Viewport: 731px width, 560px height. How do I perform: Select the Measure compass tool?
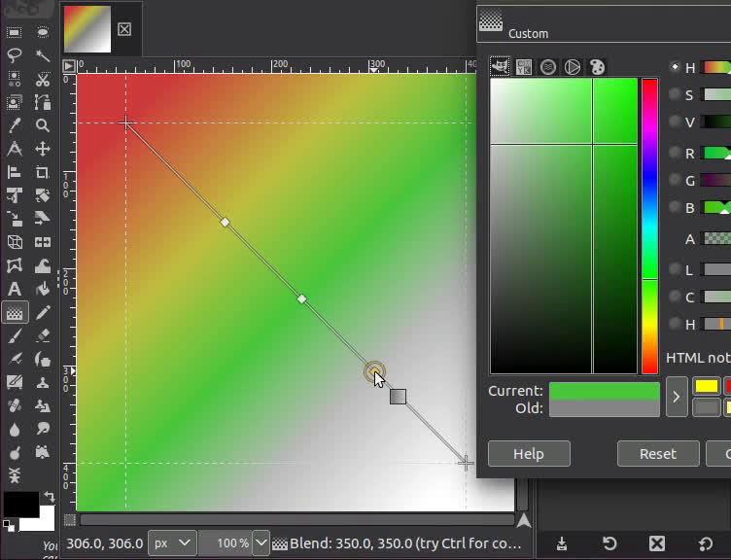[14, 149]
